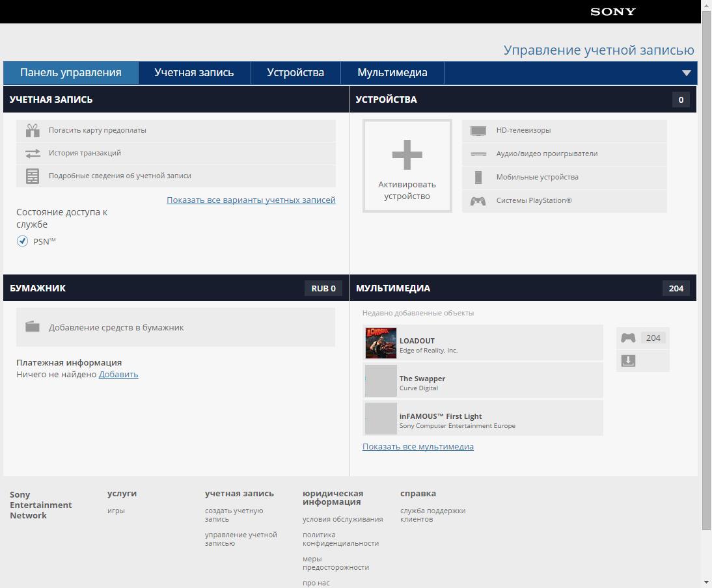Open The Swapper thumbnail placeholder
The image size is (712, 588).
[381, 381]
